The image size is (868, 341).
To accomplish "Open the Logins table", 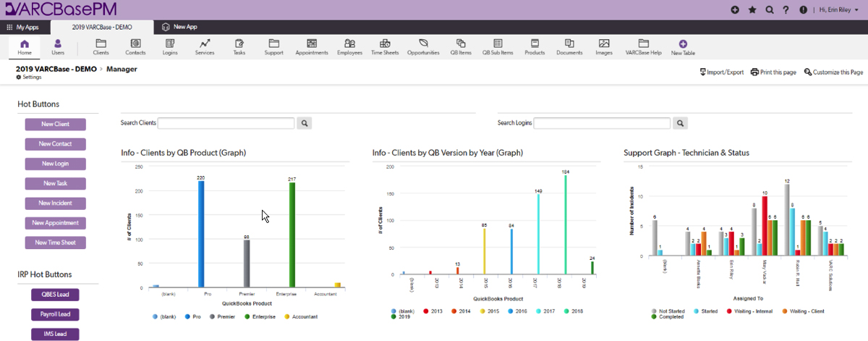I will pyautogui.click(x=170, y=47).
